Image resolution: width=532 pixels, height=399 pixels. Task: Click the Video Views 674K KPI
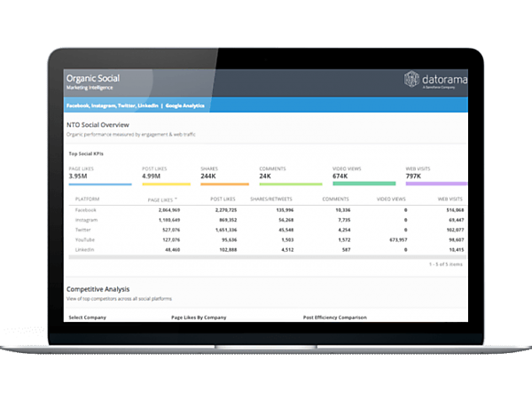click(x=364, y=176)
